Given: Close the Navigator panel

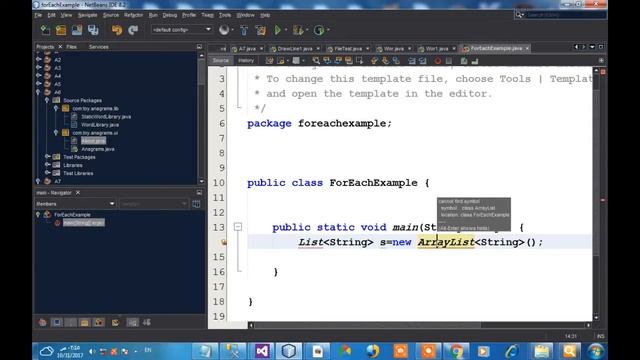Looking at the screenshot, I should coord(78,193).
